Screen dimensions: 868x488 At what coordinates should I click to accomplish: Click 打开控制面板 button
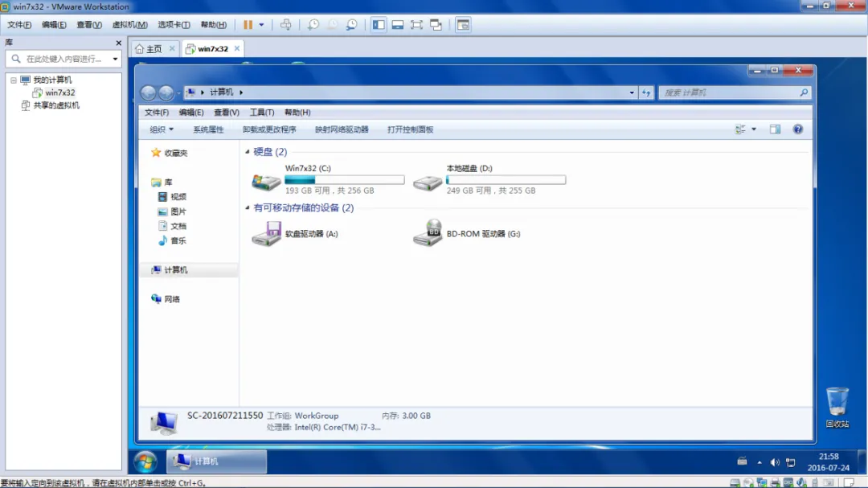point(410,129)
